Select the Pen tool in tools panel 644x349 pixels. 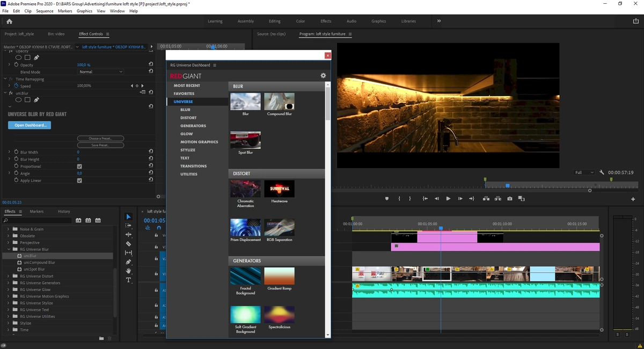(x=128, y=262)
